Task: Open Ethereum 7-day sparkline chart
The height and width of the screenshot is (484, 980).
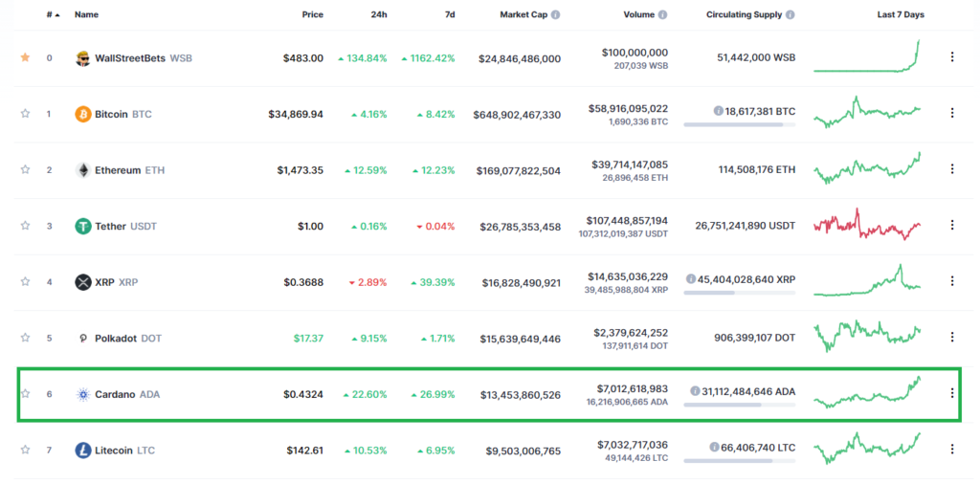Action: point(867,168)
